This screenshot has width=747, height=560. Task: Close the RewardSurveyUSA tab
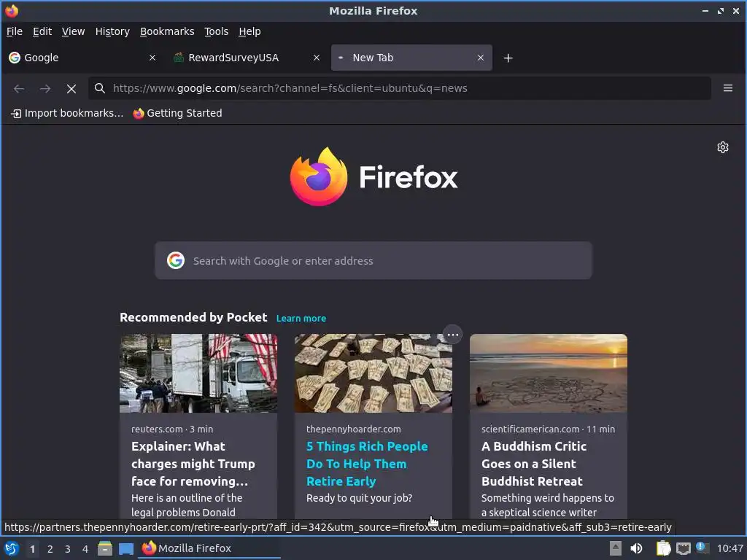pos(317,58)
